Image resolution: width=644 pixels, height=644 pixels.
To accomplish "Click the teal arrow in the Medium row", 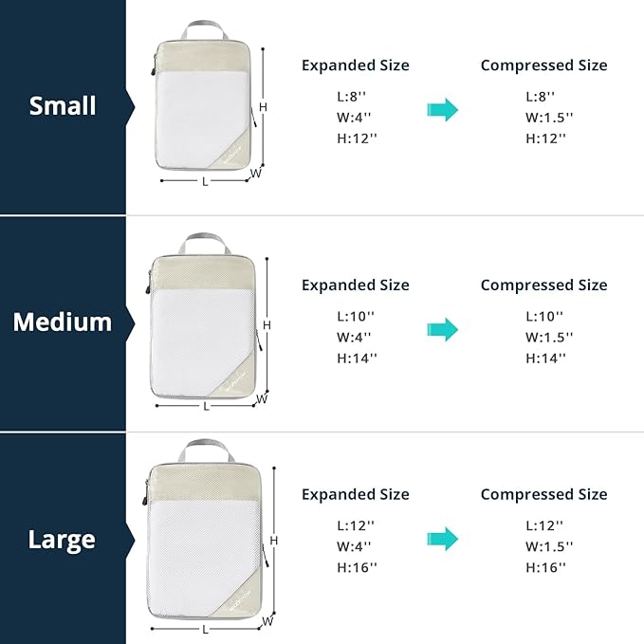I will click(x=442, y=329).
